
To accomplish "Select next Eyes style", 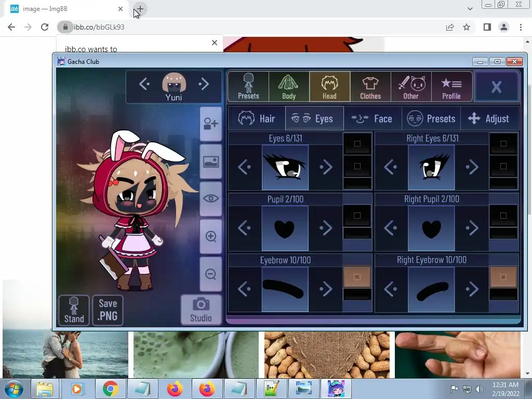I will pyautogui.click(x=326, y=167).
